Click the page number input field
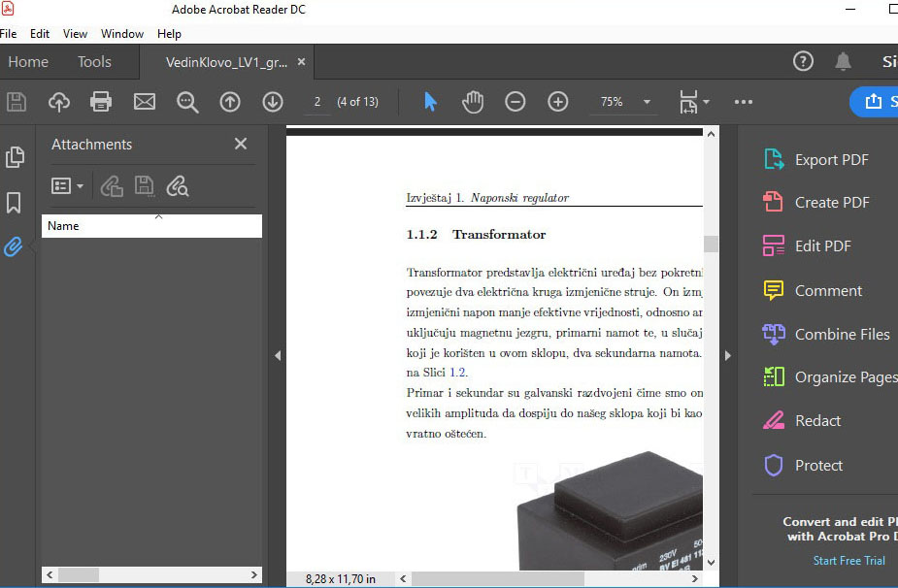The width and height of the screenshot is (898, 588). pyautogui.click(x=317, y=102)
